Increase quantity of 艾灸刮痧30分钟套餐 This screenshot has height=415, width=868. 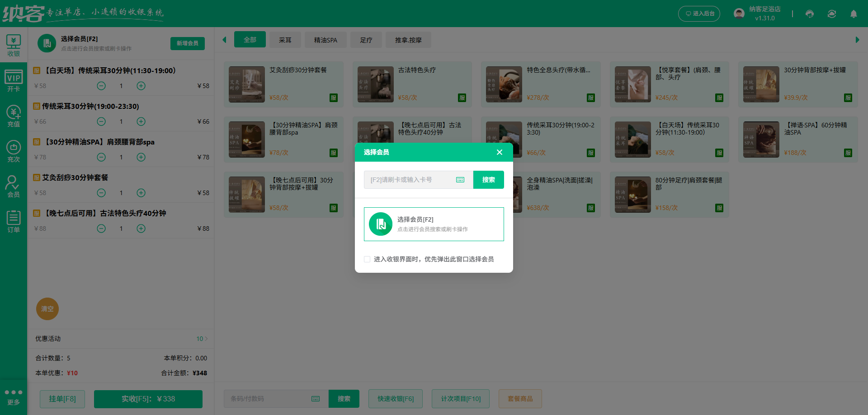pyautogui.click(x=141, y=193)
